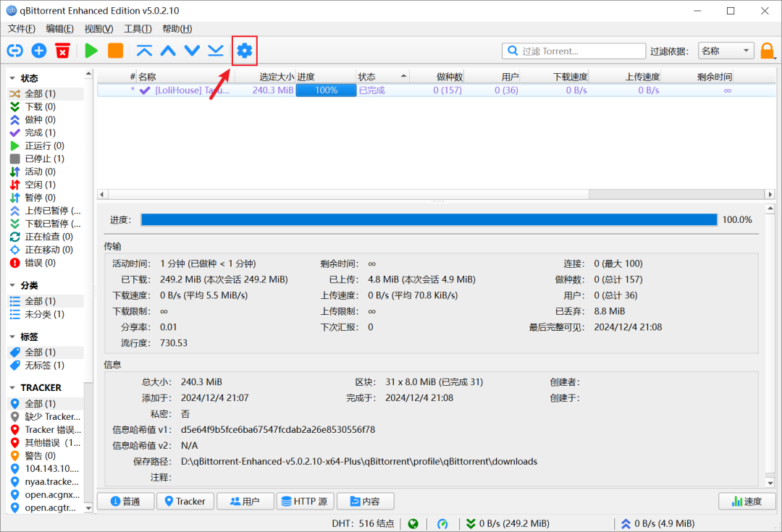This screenshot has width=782, height=532.
Task: Switch to the 普通 tab
Action: coord(126,501)
